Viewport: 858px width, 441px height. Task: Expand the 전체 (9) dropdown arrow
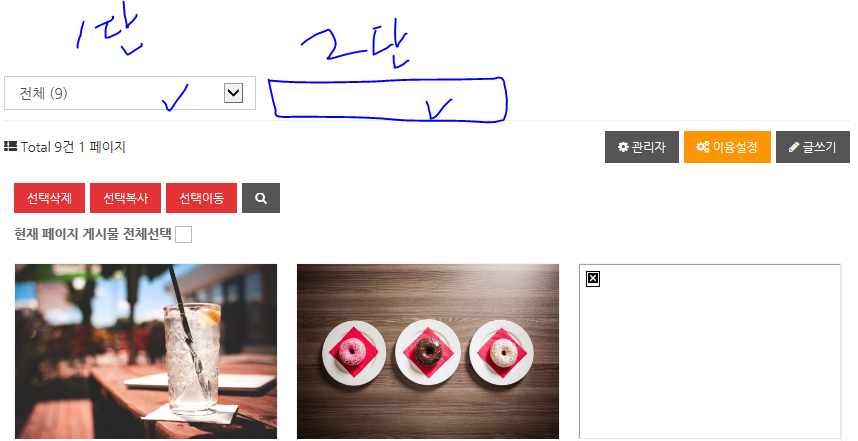click(234, 93)
